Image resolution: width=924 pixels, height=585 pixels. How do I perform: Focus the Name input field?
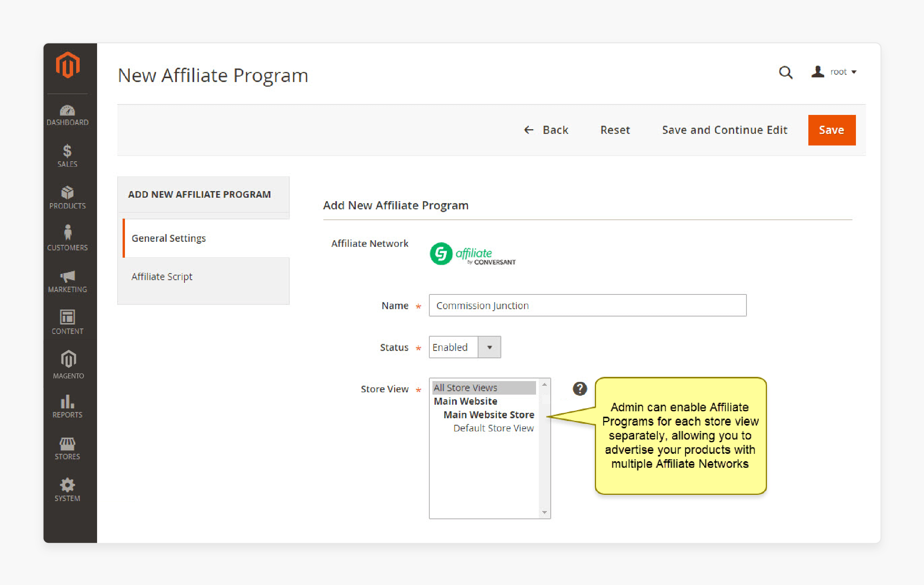click(x=588, y=305)
